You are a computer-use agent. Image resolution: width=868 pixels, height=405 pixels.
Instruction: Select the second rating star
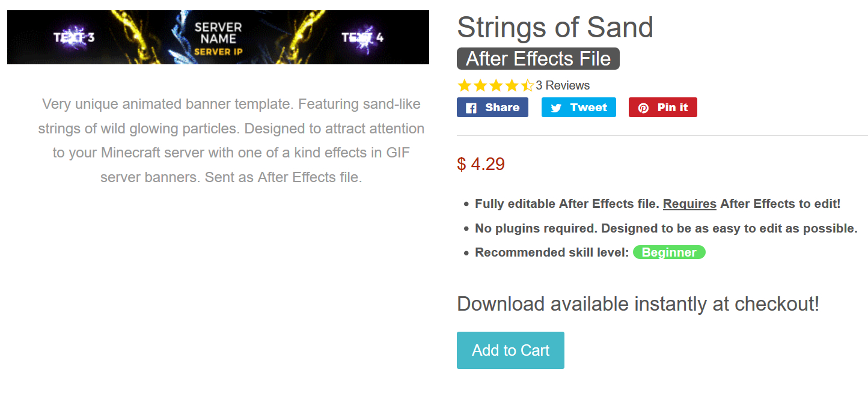(x=480, y=85)
